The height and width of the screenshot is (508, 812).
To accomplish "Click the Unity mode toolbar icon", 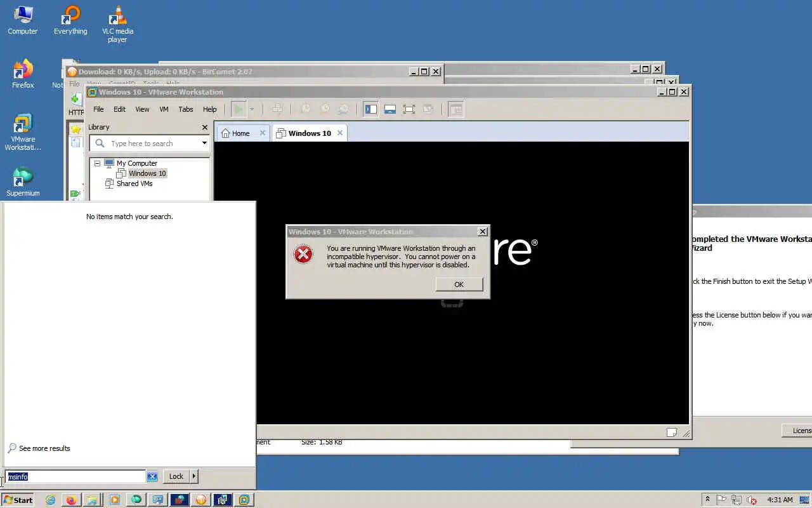I will [x=428, y=109].
